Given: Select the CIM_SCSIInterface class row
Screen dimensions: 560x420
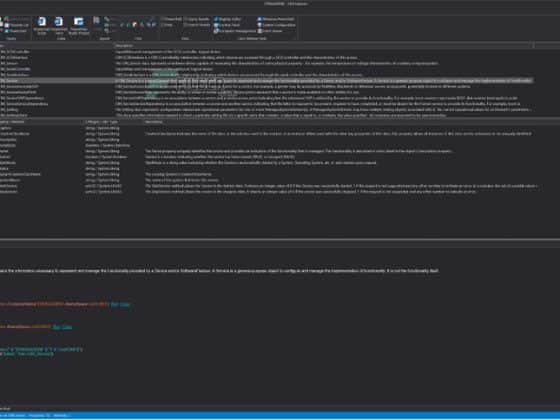Looking at the screenshot, I should pos(266,58).
